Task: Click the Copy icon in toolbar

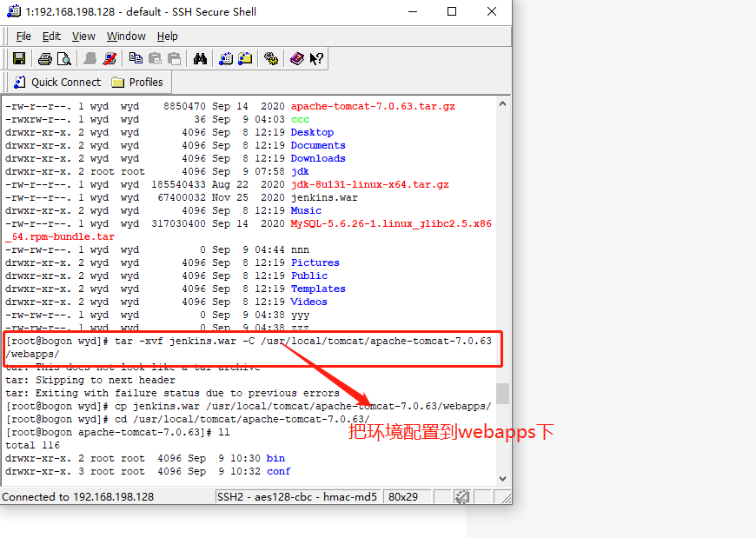Action: 136,59
